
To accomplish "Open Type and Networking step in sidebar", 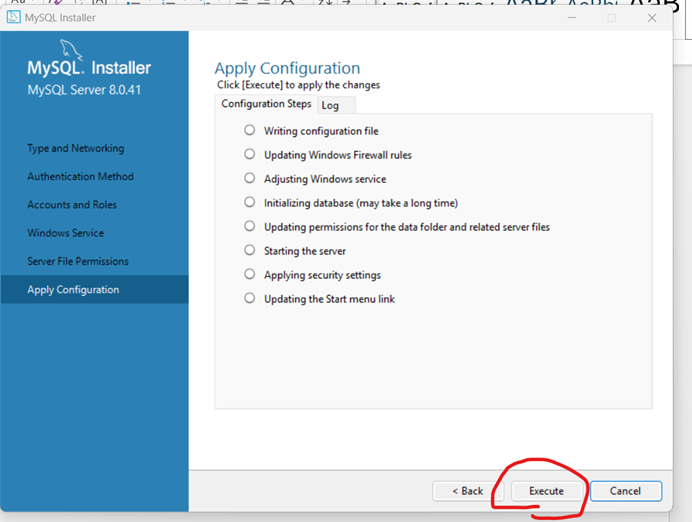I will [x=75, y=148].
